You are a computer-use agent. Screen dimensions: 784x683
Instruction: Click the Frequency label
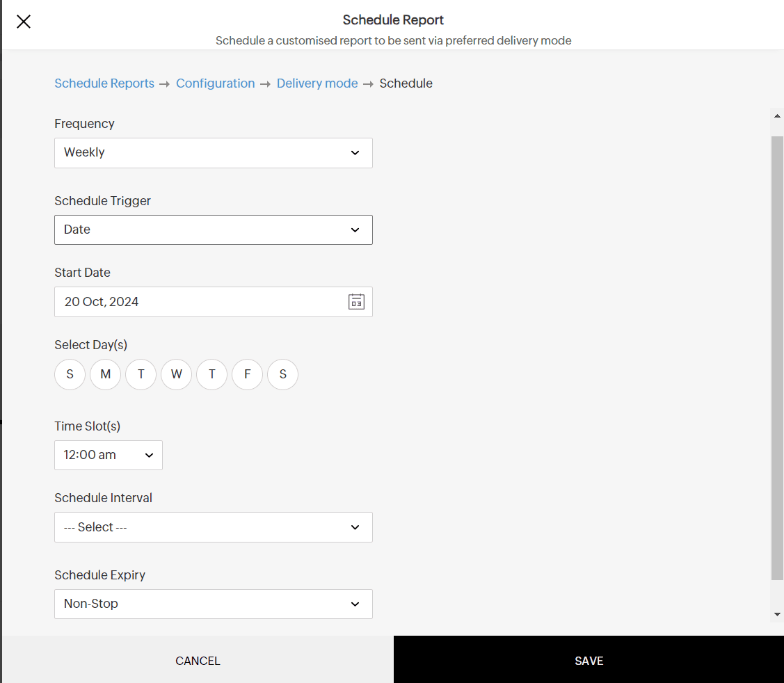84,124
